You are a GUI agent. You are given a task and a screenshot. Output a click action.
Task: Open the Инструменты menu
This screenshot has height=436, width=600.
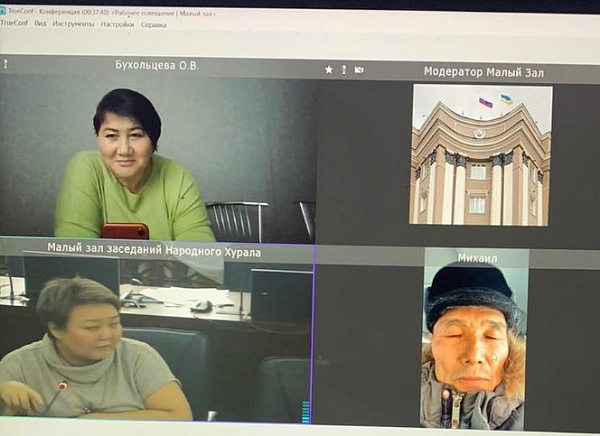tap(73, 23)
